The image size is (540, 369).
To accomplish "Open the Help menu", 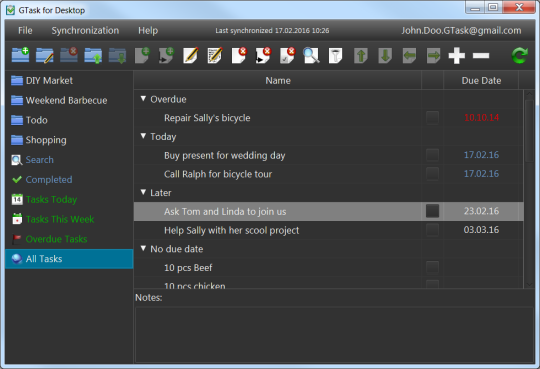I will [148, 30].
